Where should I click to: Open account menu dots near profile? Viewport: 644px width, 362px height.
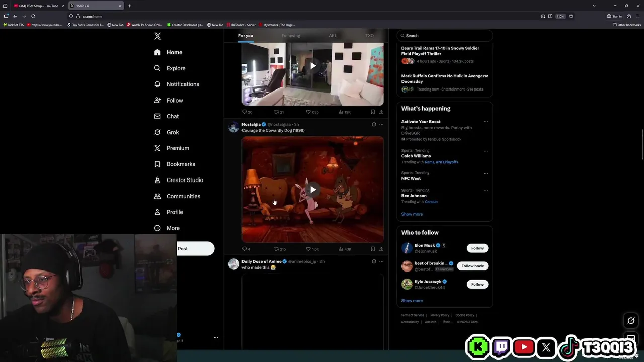pyautogui.click(x=216, y=338)
